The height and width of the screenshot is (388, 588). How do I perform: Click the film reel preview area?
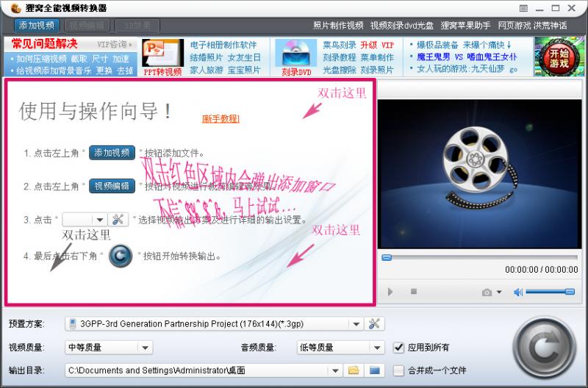(x=479, y=173)
